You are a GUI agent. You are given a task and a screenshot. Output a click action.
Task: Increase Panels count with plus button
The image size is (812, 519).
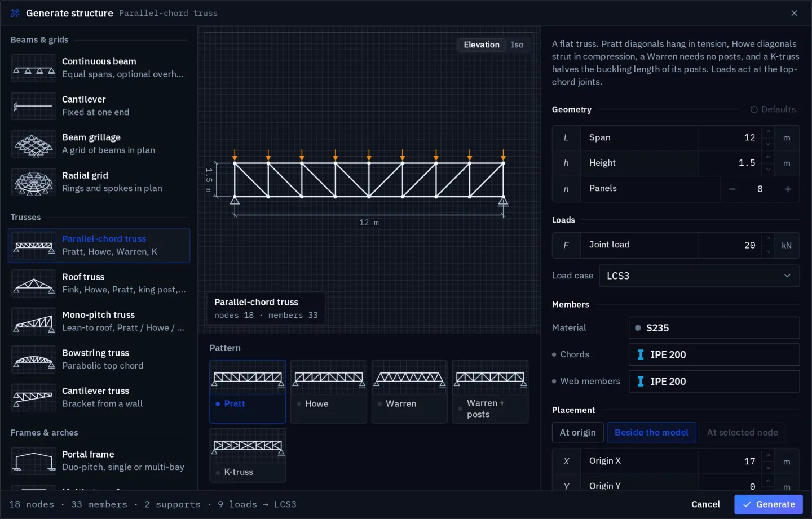click(788, 189)
